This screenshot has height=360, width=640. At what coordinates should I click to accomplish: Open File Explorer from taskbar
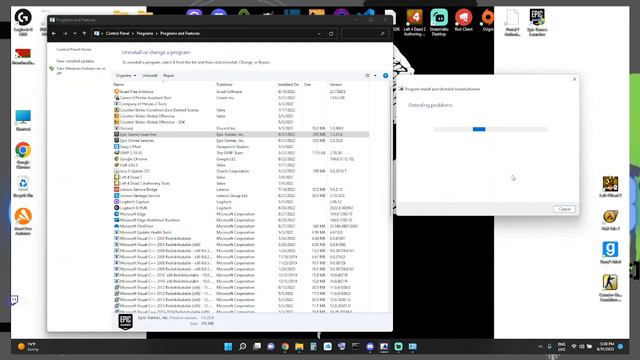pos(299,347)
